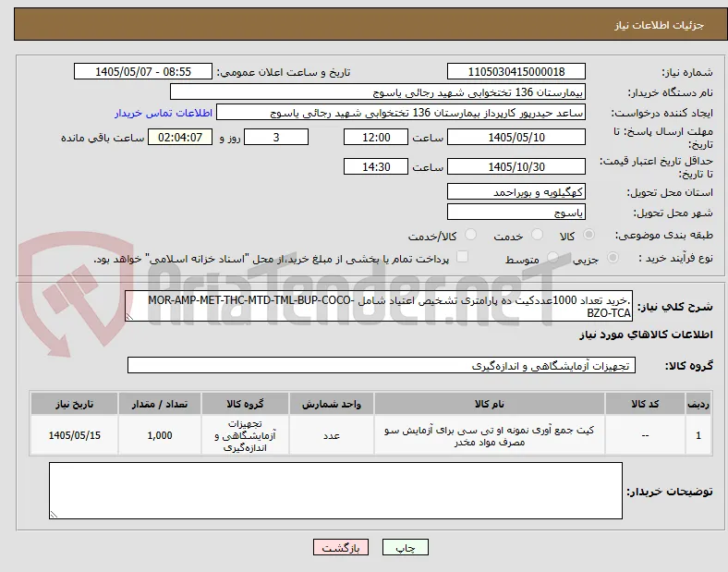This screenshot has width=728, height=572.
Task: Click the unit cell عدد
Action: click(332, 435)
